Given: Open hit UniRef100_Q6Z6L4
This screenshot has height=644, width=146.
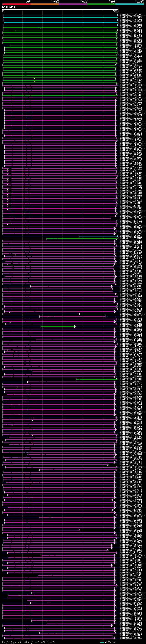Looking at the screenshot, I should 131,32.
